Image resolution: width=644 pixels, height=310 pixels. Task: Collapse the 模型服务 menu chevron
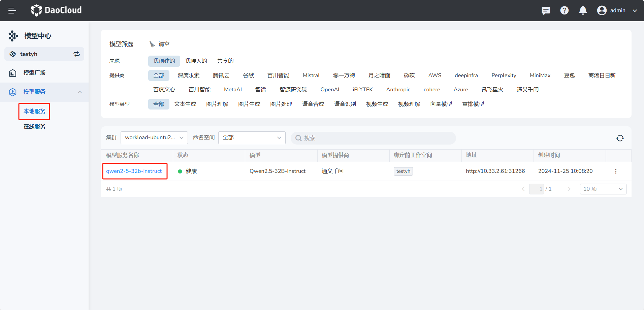(x=80, y=92)
